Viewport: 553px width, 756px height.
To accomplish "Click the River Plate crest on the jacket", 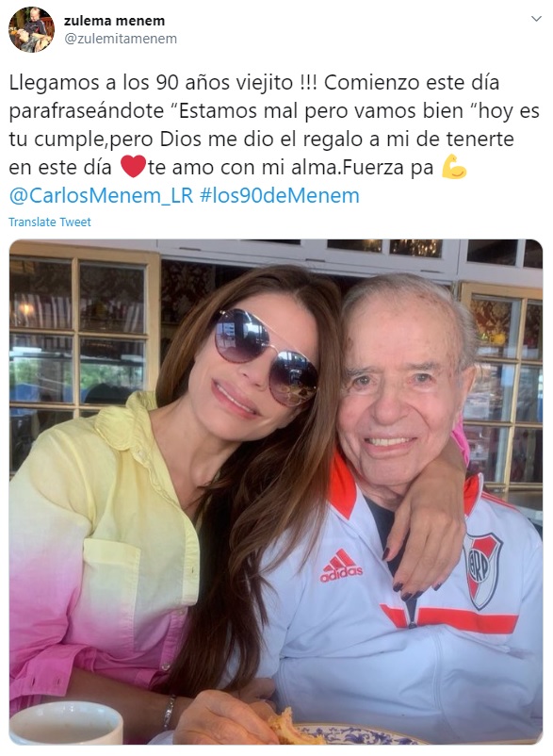I will [482, 569].
